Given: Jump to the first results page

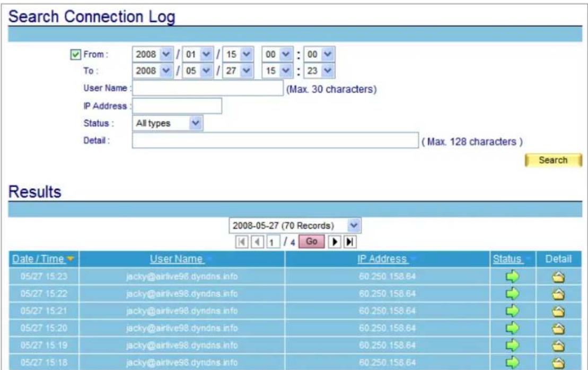Looking at the screenshot, I should [x=242, y=242].
